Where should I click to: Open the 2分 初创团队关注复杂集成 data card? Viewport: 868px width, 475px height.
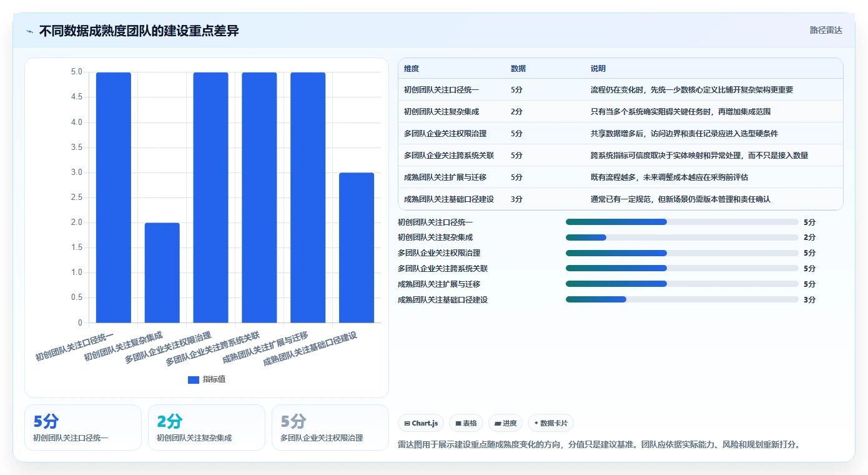pyautogui.click(x=207, y=427)
